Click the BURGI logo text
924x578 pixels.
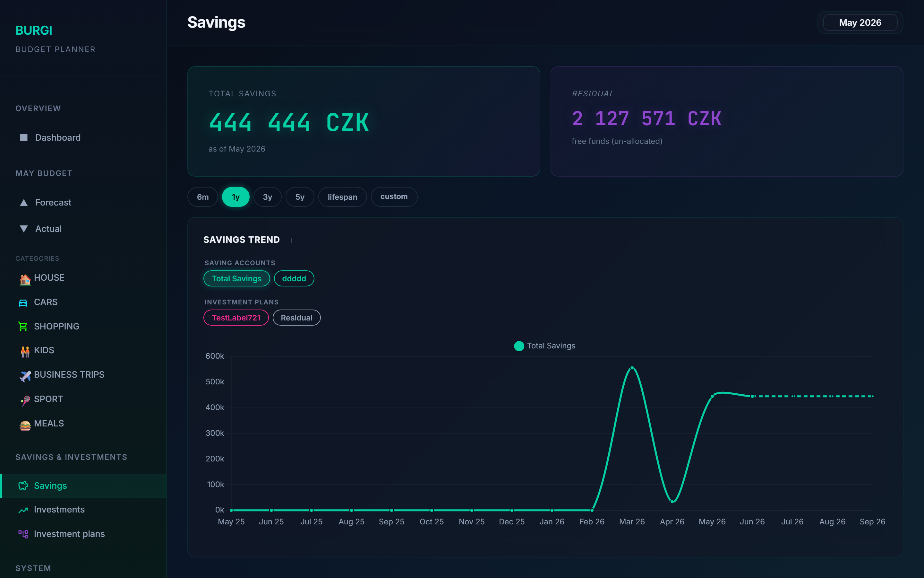[34, 31]
